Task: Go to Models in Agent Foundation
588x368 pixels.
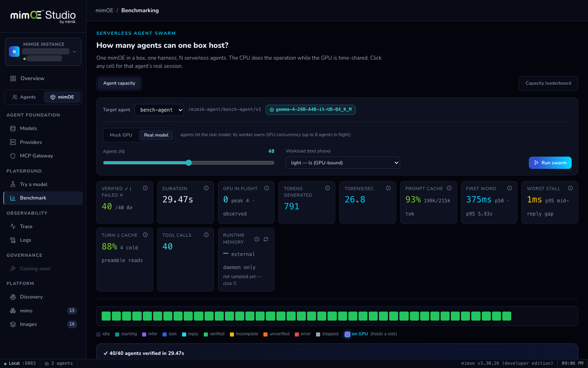Action: 43,128
